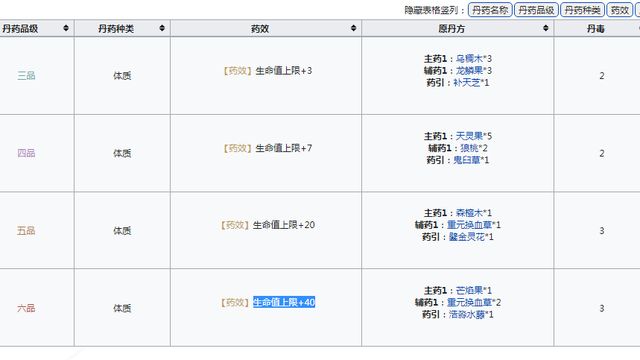Click the 六品 grade cell
Viewport: 640px width, 360px height.
click(x=26, y=308)
